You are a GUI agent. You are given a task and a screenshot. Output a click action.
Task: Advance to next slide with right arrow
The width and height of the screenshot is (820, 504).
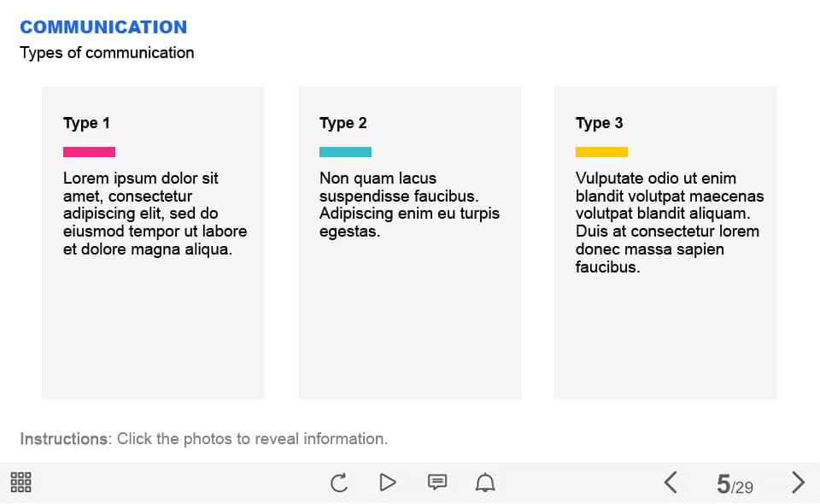[798, 483]
